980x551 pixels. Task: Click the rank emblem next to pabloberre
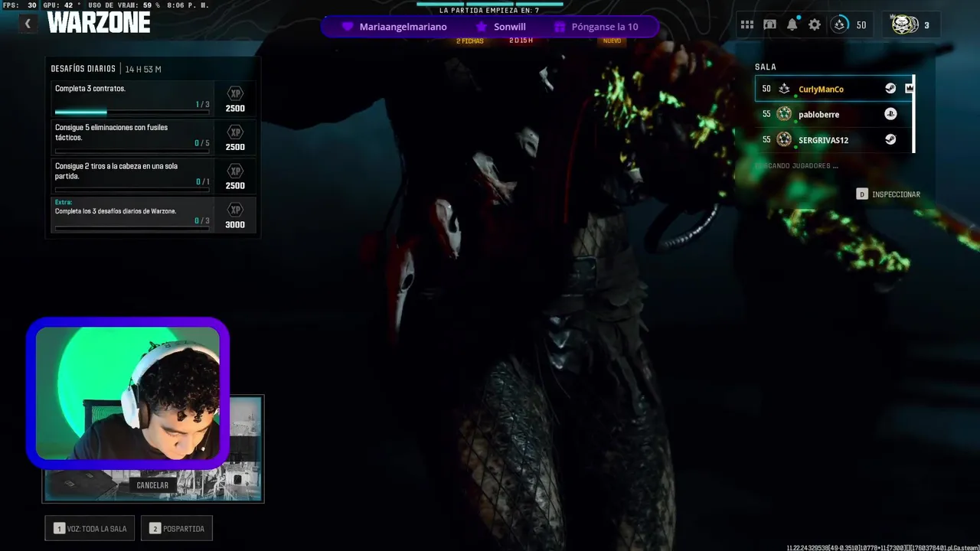pos(784,114)
